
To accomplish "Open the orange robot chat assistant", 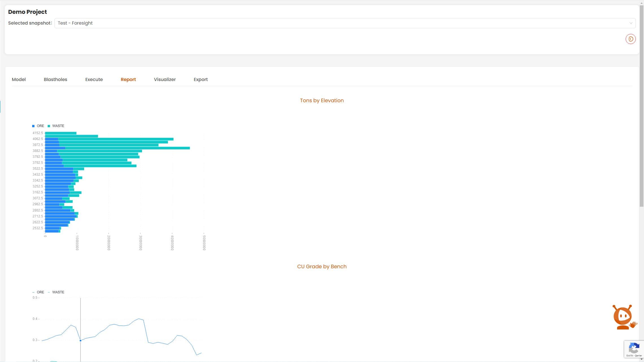I will coord(624,317).
